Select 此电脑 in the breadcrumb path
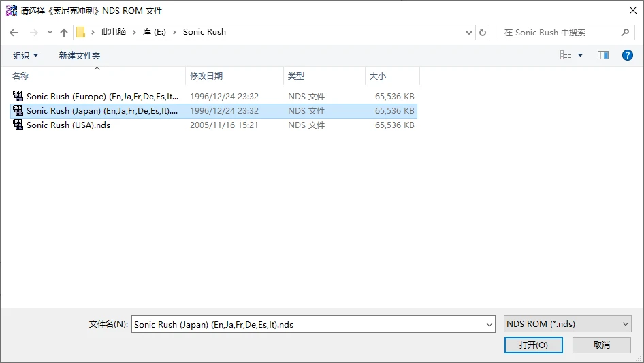The image size is (644, 363). (114, 32)
